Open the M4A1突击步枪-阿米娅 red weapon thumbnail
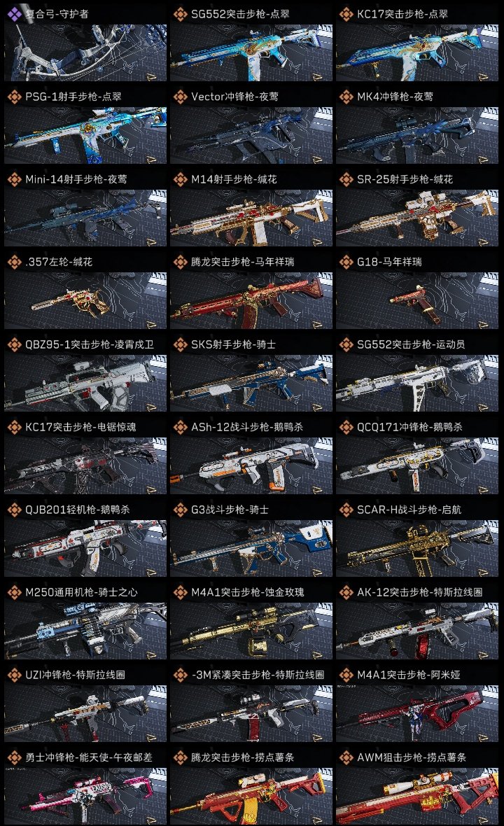This screenshot has width=504, height=826. pyautogui.click(x=416, y=713)
